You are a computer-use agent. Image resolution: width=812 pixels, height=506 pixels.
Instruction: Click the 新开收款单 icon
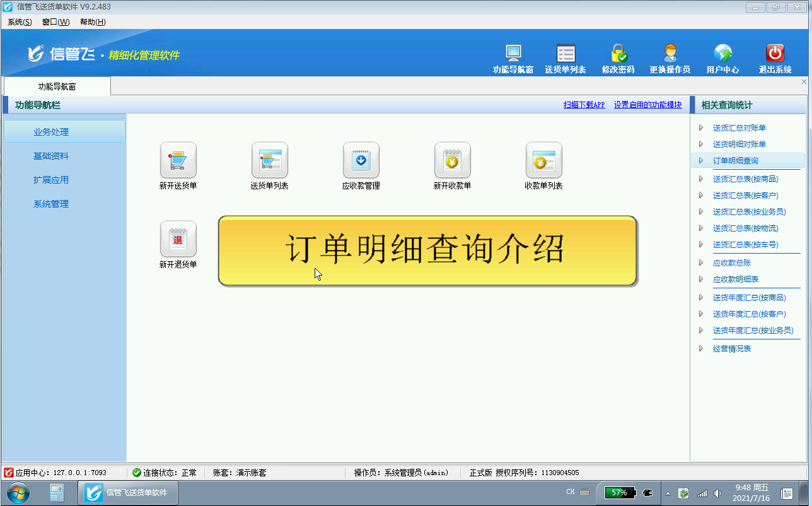point(452,160)
